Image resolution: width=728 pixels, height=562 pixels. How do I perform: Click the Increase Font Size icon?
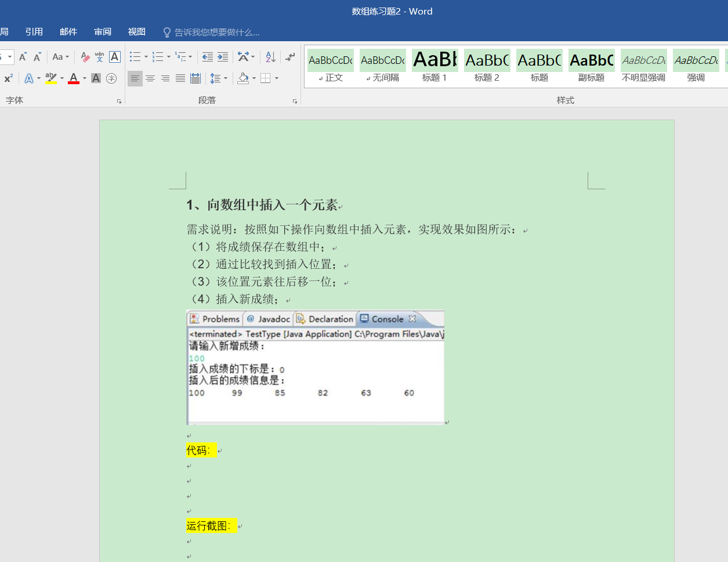23,57
